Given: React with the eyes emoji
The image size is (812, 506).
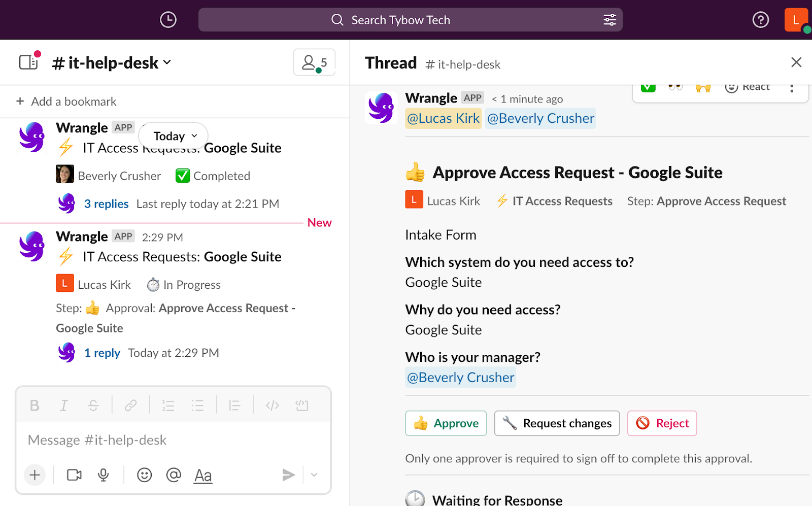Looking at the screenshot, I should point(675,87).
